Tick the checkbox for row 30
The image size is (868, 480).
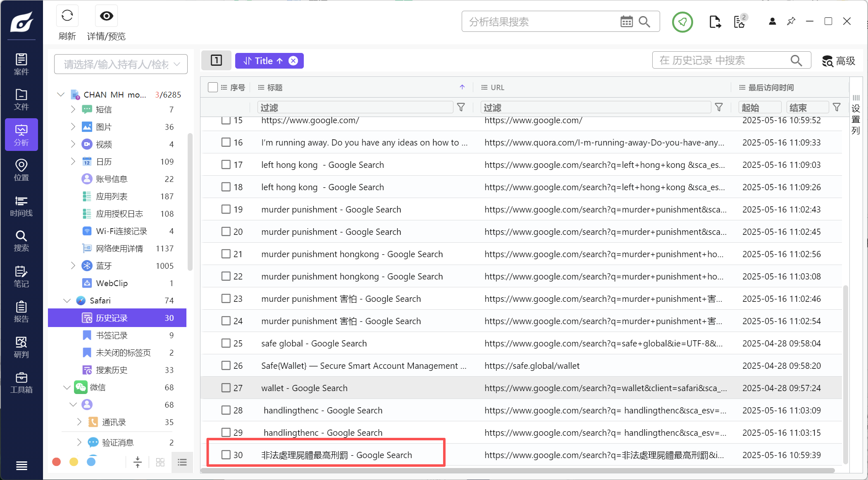point(226,455)
